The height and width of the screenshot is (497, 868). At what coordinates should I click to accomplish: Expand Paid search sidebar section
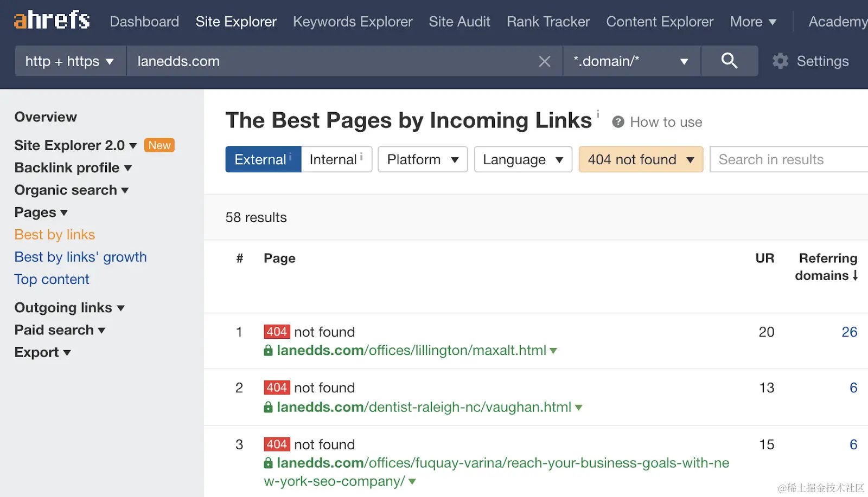(x=60, y=330)
